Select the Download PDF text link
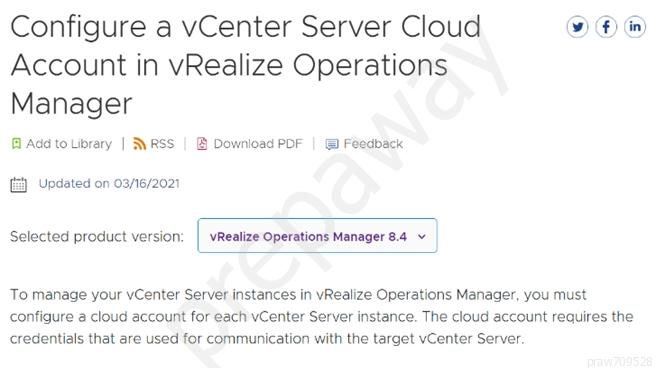The width and height of the screenshot is (656, 368). (x=258, y=143)
